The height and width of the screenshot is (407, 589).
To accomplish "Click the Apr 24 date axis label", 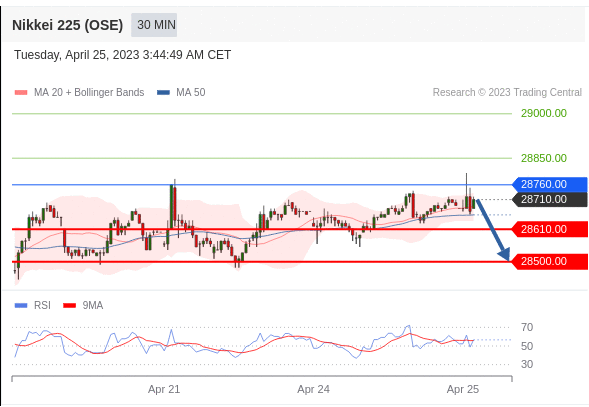I will pyautogui.click(x=314, y=389).
